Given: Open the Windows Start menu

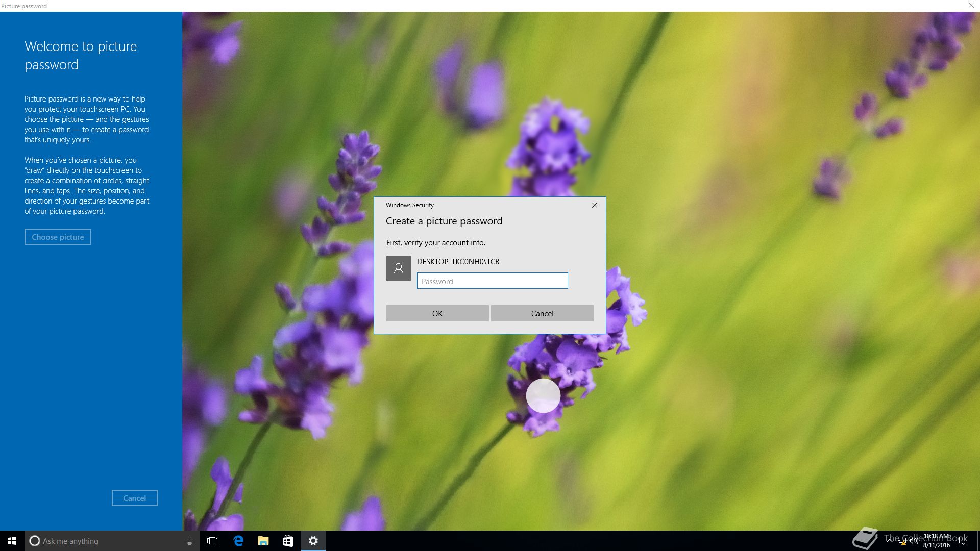Looking at the screenshot, I should click(x=12, y=541).
